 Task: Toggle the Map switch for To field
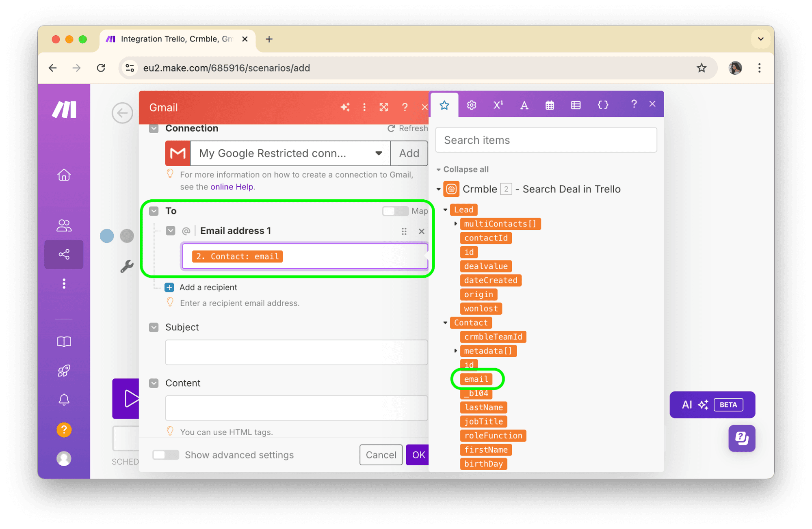[395, 211]
